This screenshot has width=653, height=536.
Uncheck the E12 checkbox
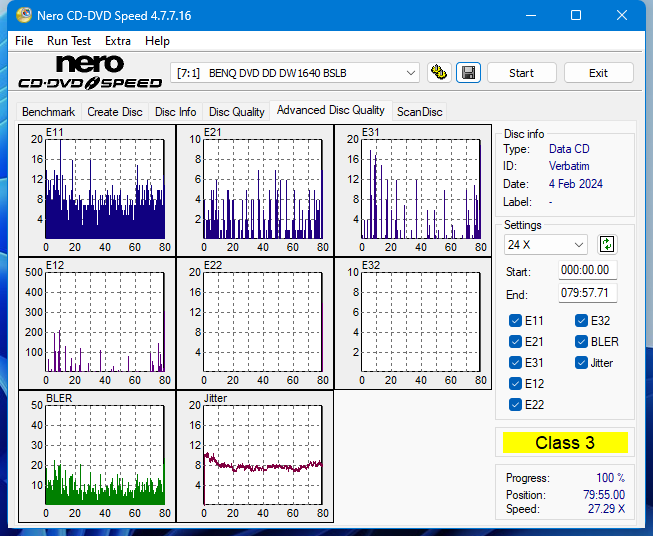(515, 384)
